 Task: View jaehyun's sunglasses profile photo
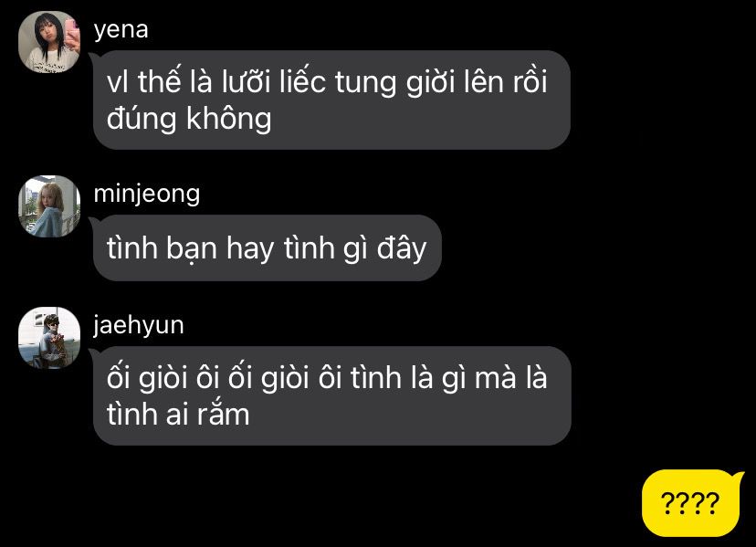point(49,338)
